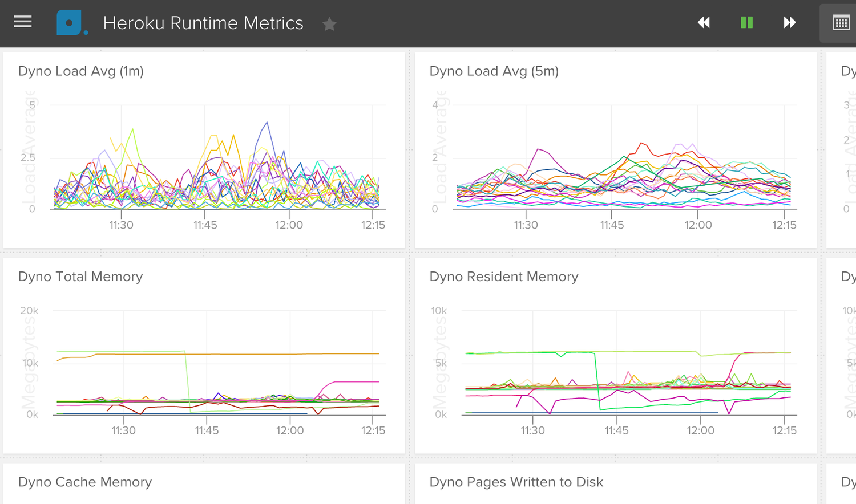Open the Dyno Pages Written to Disk title
The height and width of the screenshot is (504, 856).
click(516, 482)
